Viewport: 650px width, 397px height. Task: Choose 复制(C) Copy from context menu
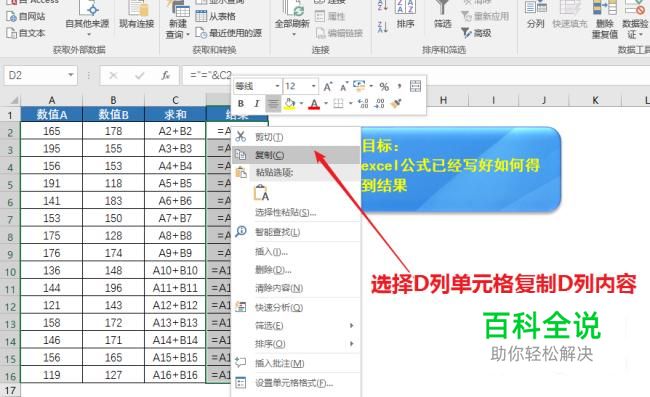(296, 155)
